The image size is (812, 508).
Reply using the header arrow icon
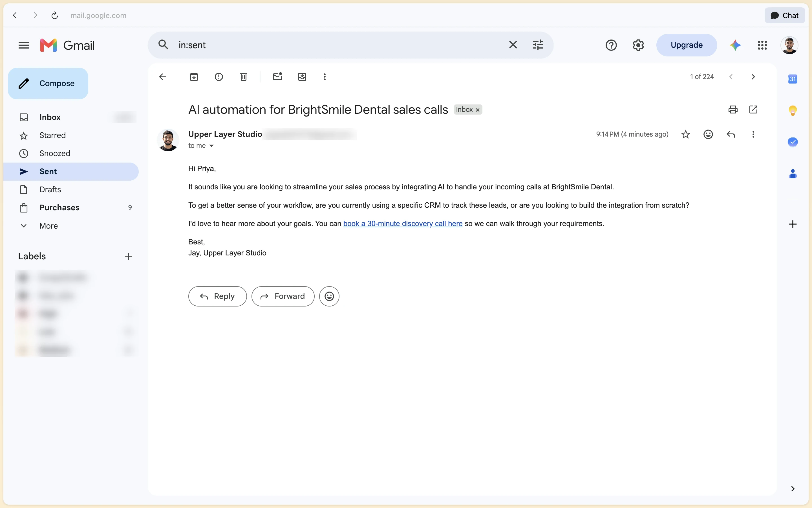coord(731,134)
